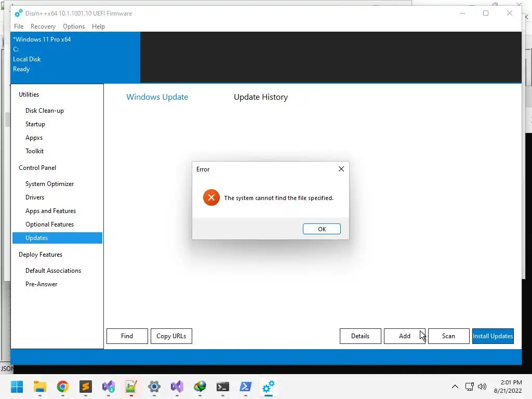Close the Dism++ window
532x399 pixels.
tap(510, 13)
